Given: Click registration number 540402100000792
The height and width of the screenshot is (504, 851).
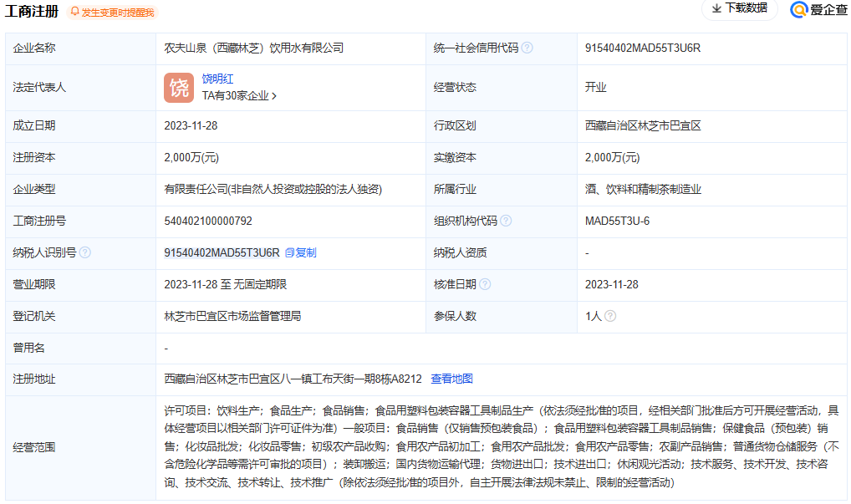Looking at the screenshot, I should tap(208, 221).
